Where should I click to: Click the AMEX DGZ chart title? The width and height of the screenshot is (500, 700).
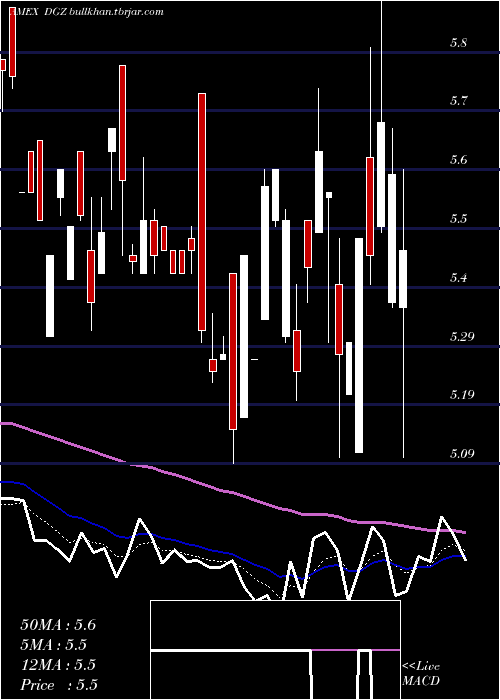click(36, 12)
